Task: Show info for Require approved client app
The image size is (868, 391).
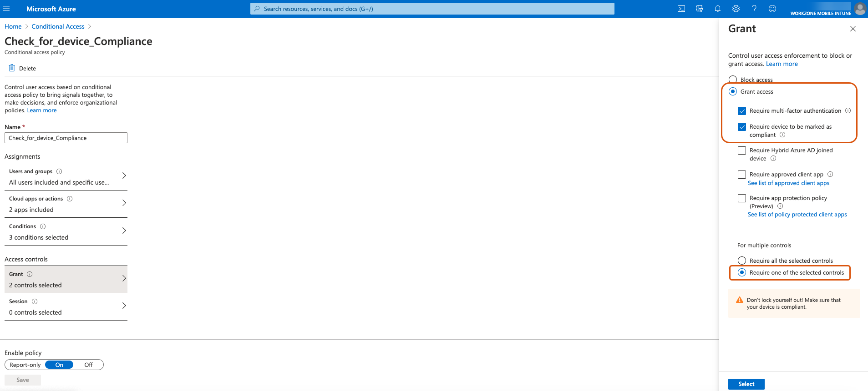Action: [830, 174]
